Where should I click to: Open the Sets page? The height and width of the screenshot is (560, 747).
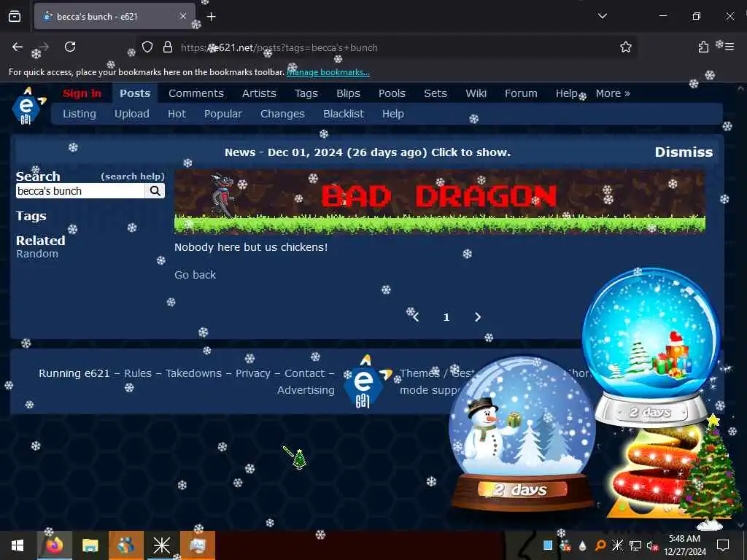coord(436,93)
